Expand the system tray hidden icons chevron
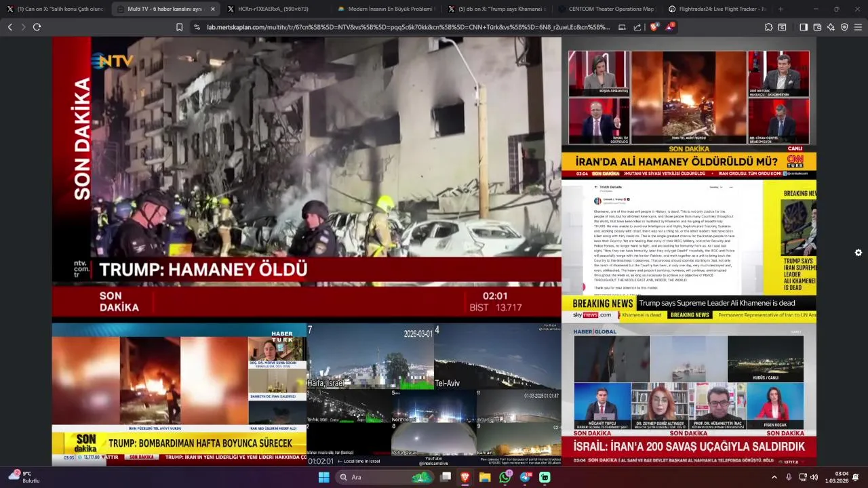The width and height of the screenshot is (868, 488). pyautogui.click(x=774, y=477)
